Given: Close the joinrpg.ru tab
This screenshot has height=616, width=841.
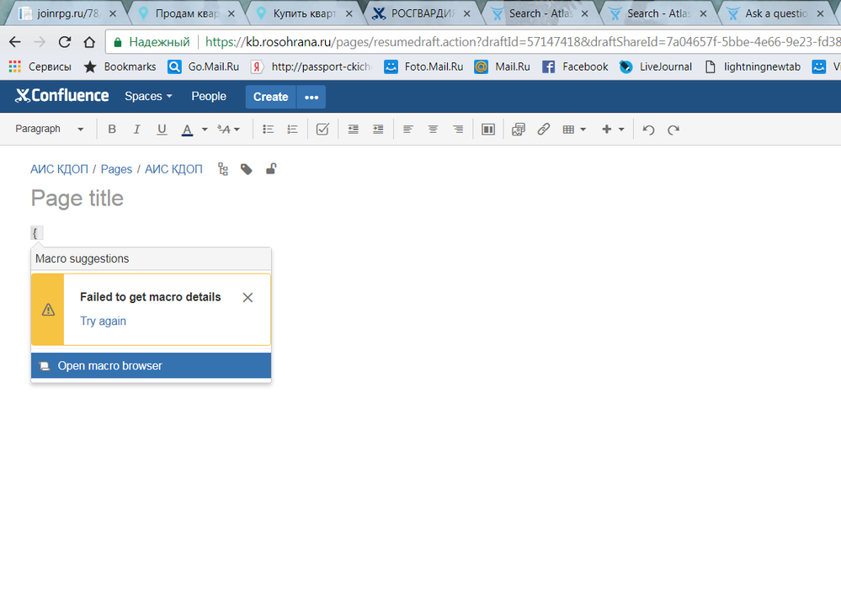Looking at the screenshot, I should pos(113,14).
